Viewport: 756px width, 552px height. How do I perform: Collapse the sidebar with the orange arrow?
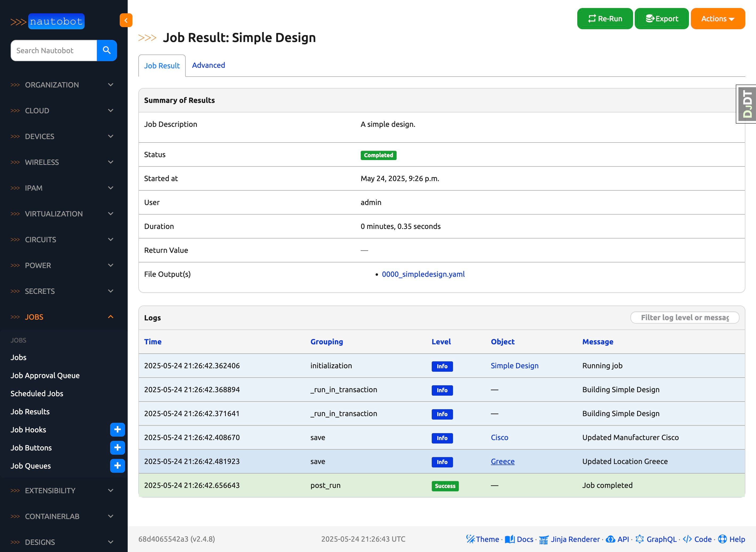[x=126, y=20]
